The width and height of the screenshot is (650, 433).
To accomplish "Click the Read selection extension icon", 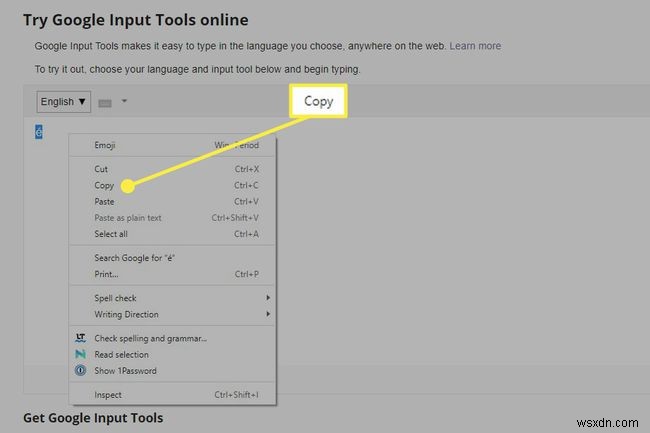I will pyautogui.click(x=80, y=354).
